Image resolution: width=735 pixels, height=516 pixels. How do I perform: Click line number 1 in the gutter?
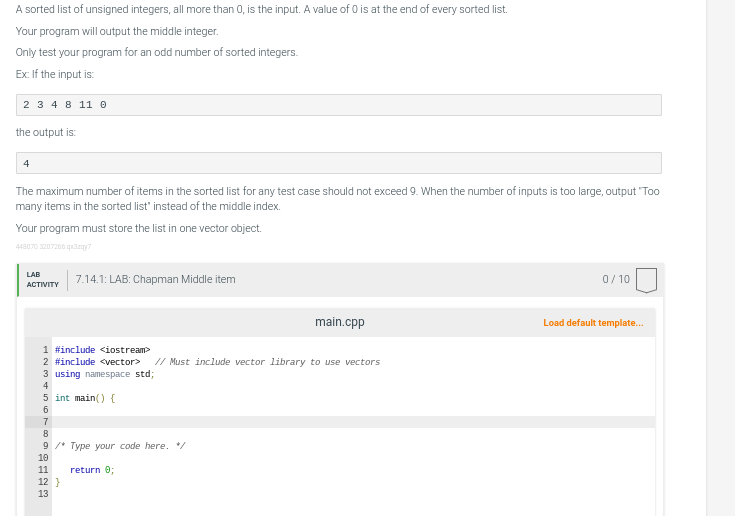click(45, 350)
